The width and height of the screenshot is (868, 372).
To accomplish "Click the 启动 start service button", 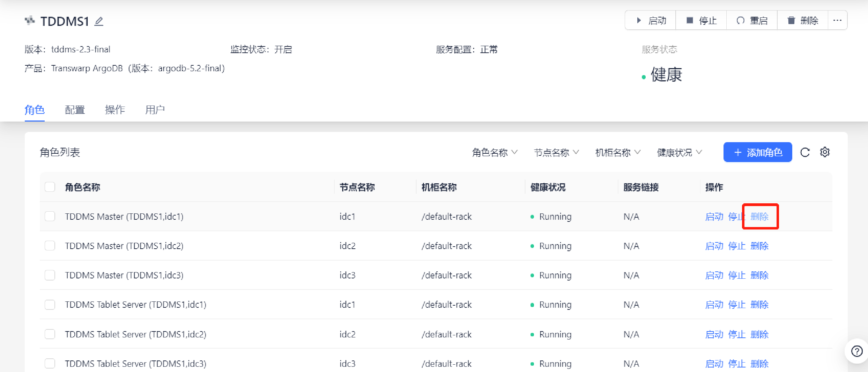I will 651,20.
